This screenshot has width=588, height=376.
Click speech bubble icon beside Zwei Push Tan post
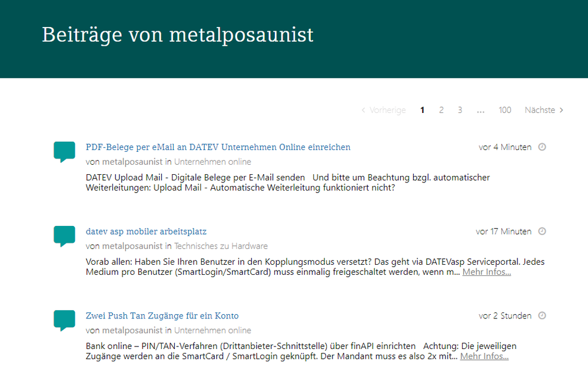(x=64, y=320)
